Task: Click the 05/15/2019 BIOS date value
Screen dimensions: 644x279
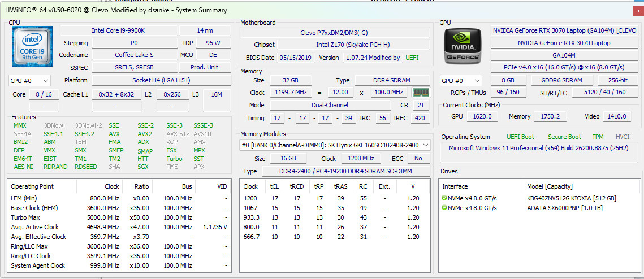Action: point(296,58)
